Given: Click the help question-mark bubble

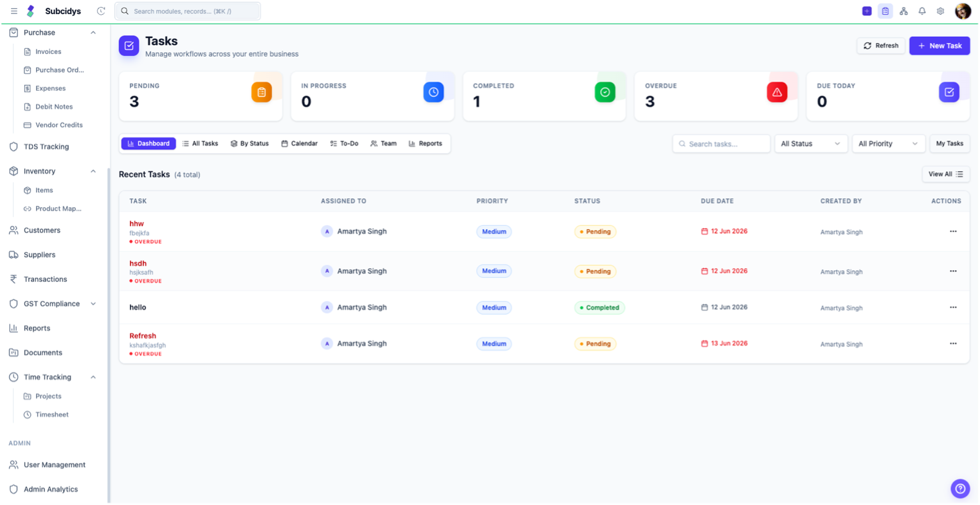Looking at the screenshot, I should tap(960, 488).
